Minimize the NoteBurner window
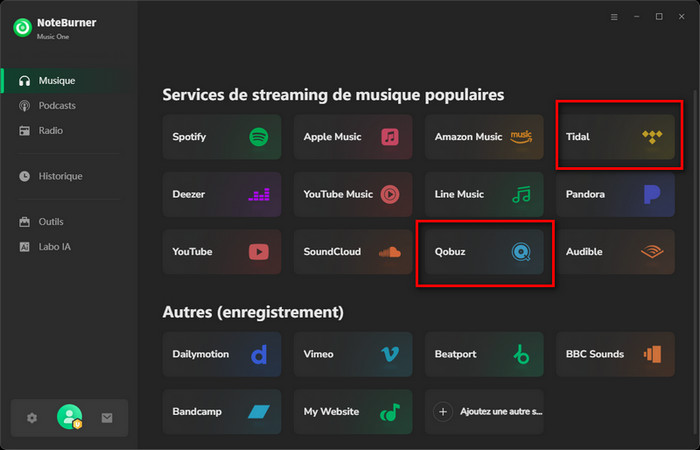The width and height of the screenshot is (700, 450). click(637, 17)
